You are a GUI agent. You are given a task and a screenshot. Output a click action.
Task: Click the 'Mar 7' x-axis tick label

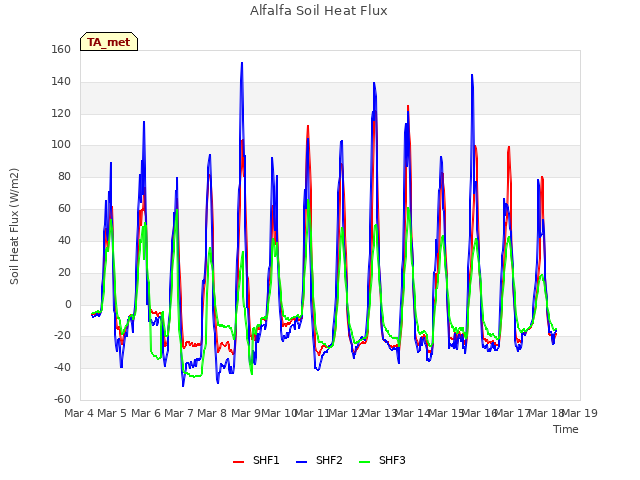coord(179,413)
